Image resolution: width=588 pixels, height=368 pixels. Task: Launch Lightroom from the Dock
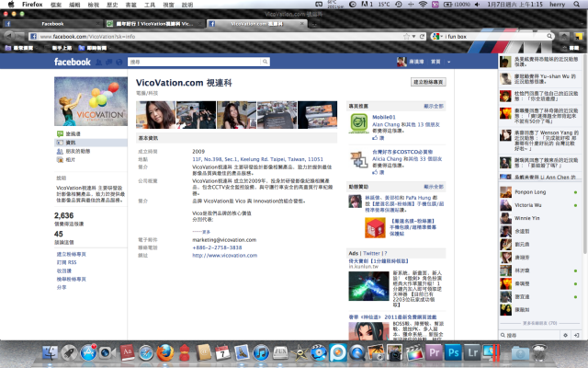tap(472, 353)
